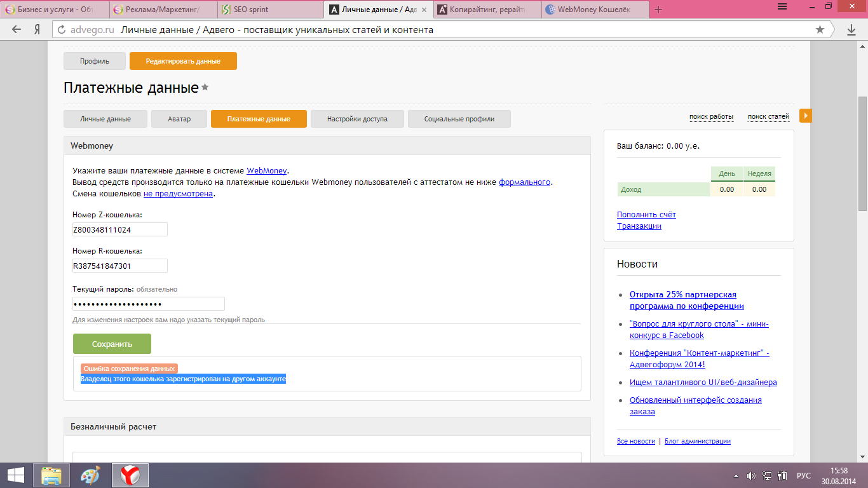Open the Личные данные settings tab
868x488 pixels.
tap(105, 119)
